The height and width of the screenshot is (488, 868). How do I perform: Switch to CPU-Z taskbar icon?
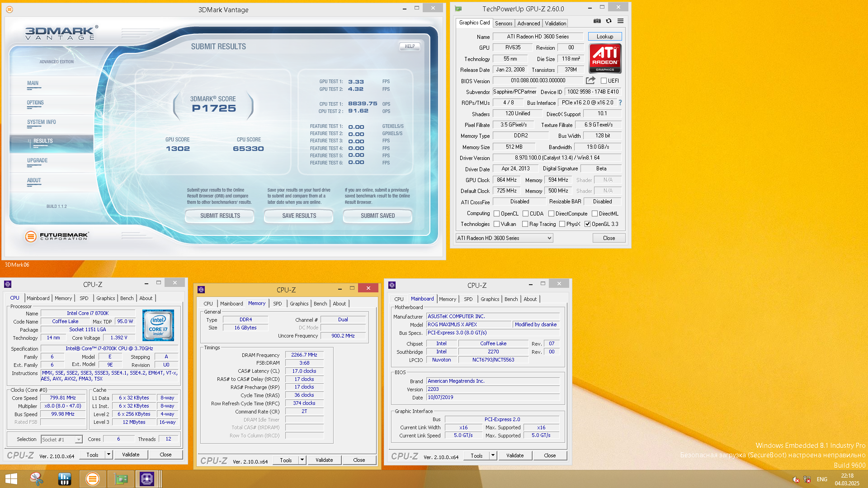[x=147, y=479]
